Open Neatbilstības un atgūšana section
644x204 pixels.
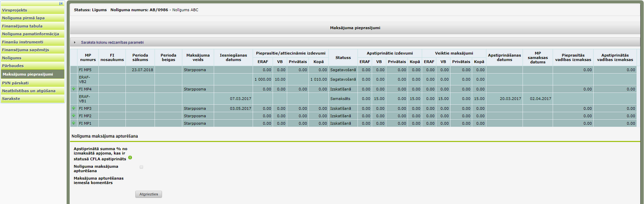point(33,91)
